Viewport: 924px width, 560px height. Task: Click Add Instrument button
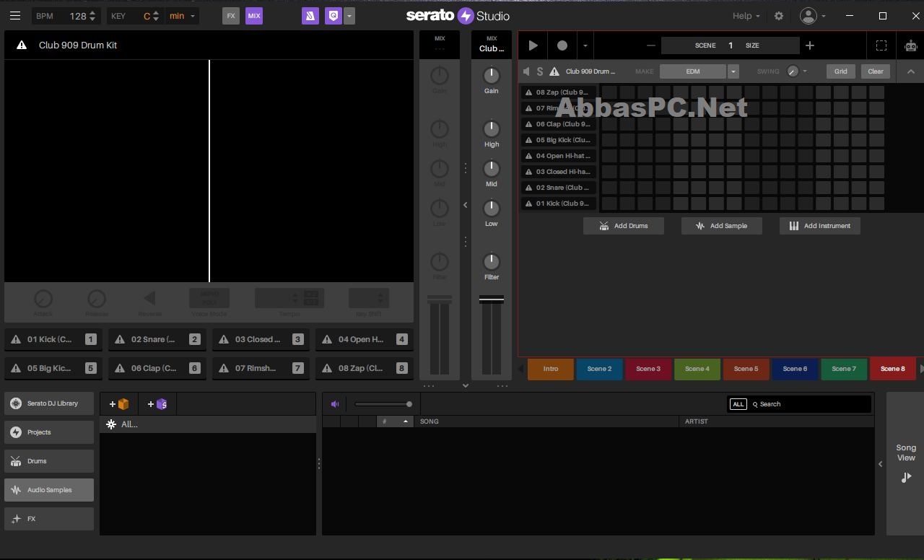pos(820,226)
